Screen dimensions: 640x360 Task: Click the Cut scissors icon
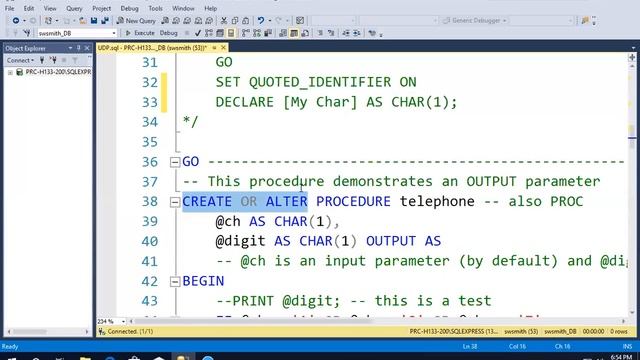tap(224, 20)
